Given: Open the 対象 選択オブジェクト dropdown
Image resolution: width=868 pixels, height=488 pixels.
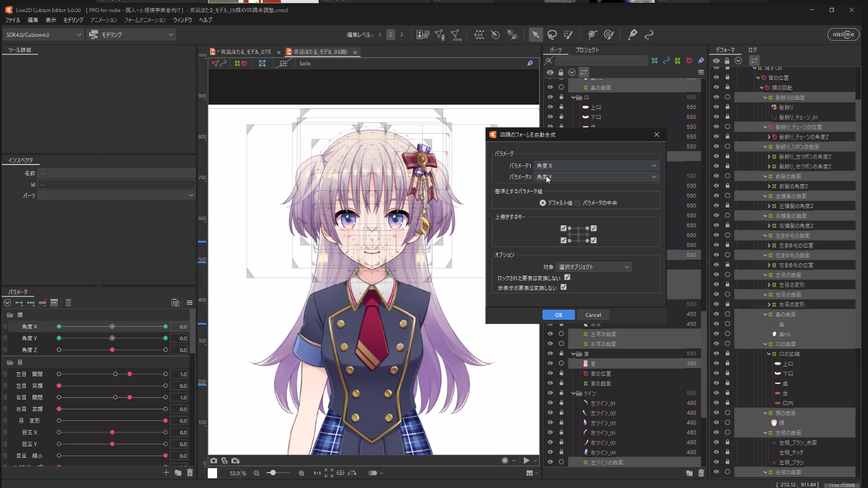Looking at the screenshot, I should tap(594, 267).
